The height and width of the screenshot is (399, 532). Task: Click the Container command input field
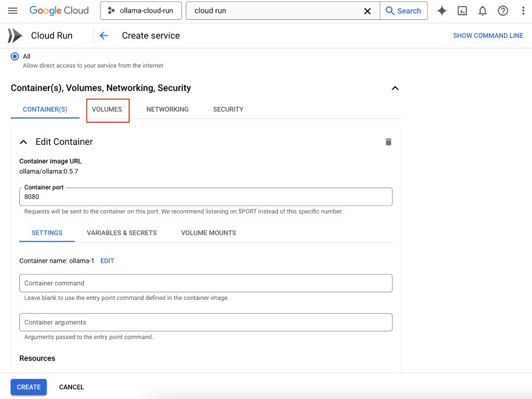click(204, 283)
